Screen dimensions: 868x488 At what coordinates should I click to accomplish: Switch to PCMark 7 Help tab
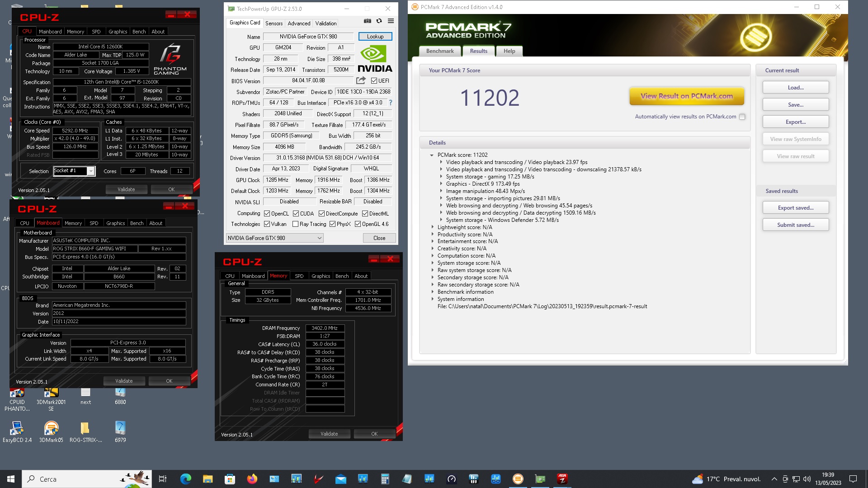509,51
